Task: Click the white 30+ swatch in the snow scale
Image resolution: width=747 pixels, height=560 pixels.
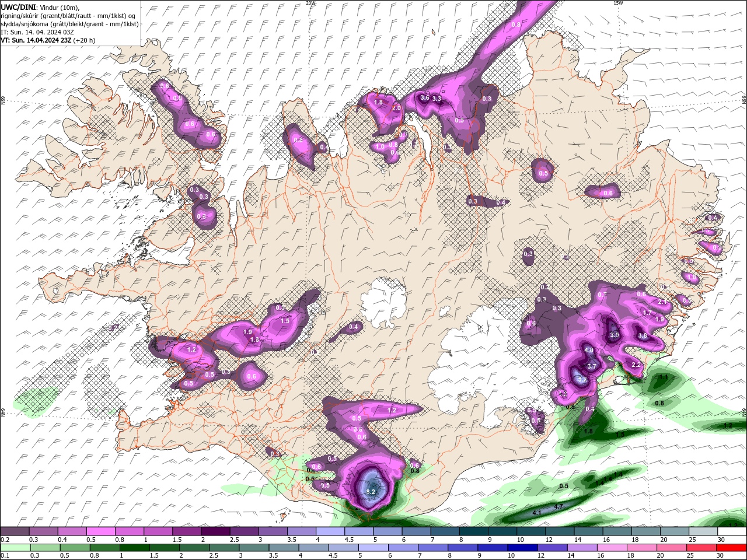Action: click(732, 531)
